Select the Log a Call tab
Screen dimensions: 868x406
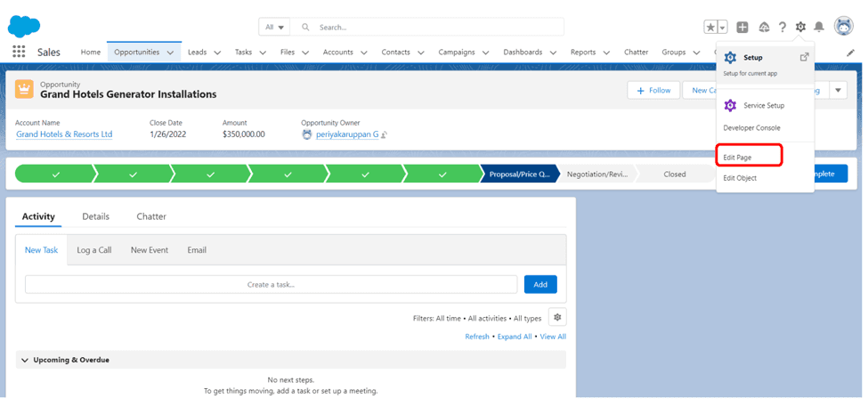pos(94,250)
